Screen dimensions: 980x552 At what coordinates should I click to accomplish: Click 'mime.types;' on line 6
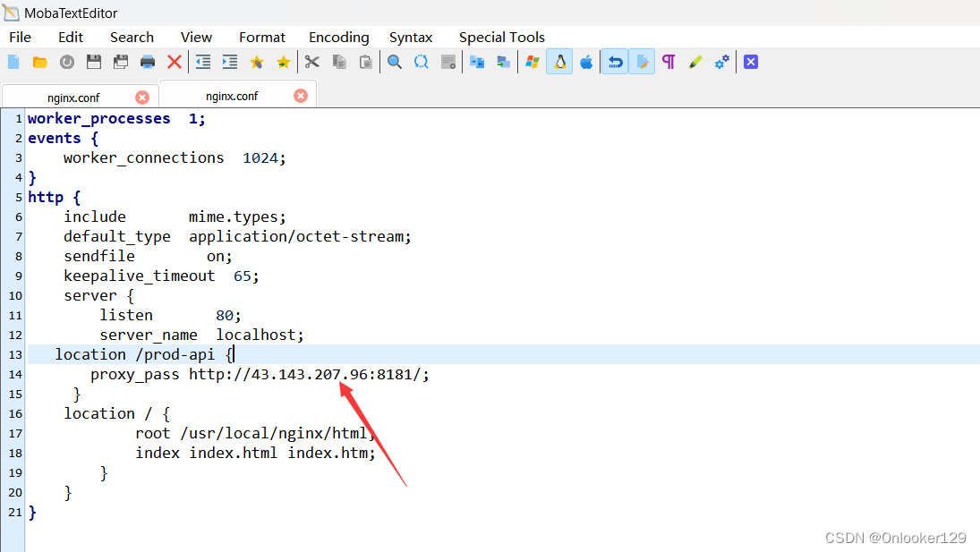(237, 217)
